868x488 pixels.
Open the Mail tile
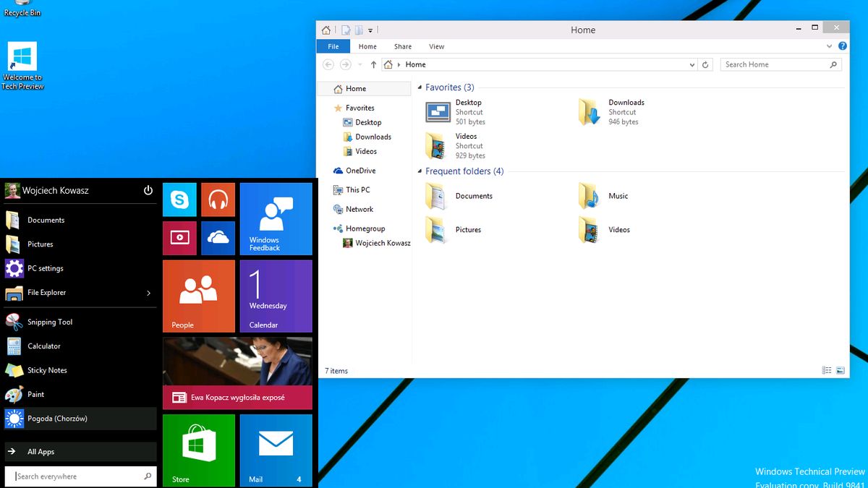click(276, 450)
